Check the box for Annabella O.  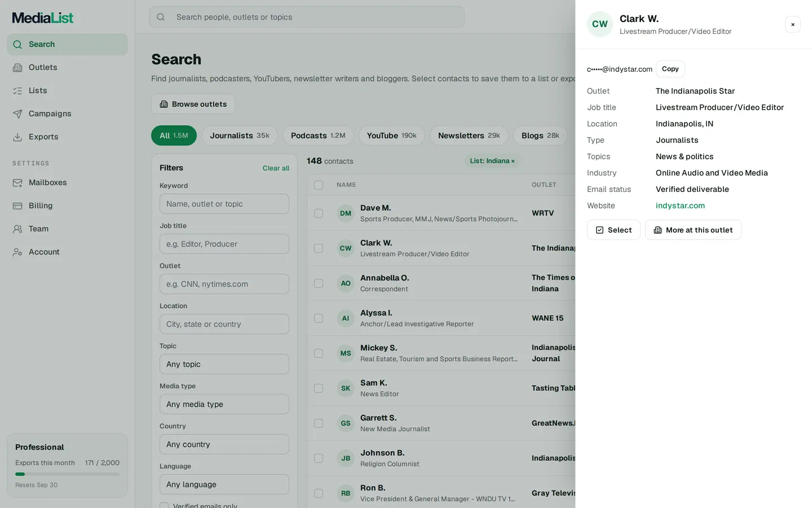click(319, 283)
